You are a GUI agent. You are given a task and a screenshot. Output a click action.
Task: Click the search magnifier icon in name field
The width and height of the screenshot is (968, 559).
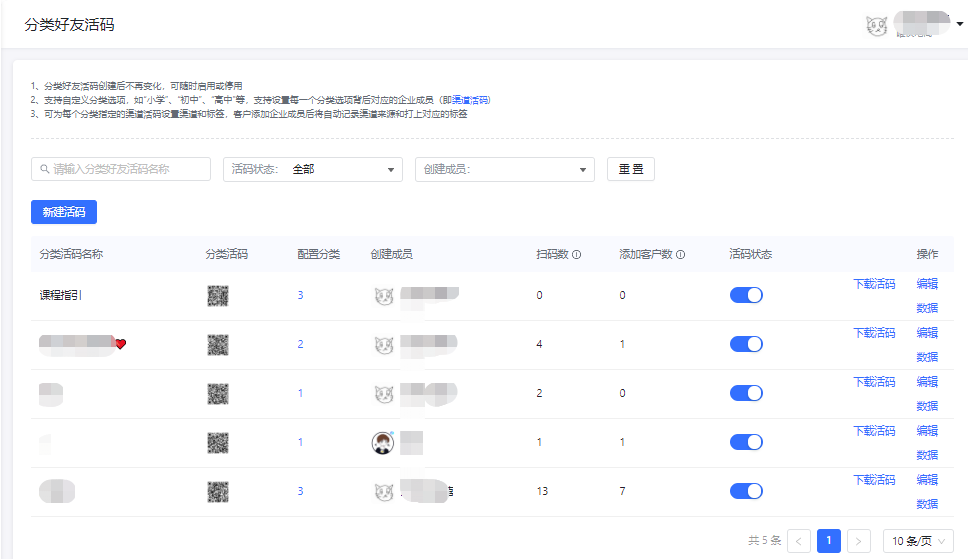pyautogui.click(x=45, y=170)
